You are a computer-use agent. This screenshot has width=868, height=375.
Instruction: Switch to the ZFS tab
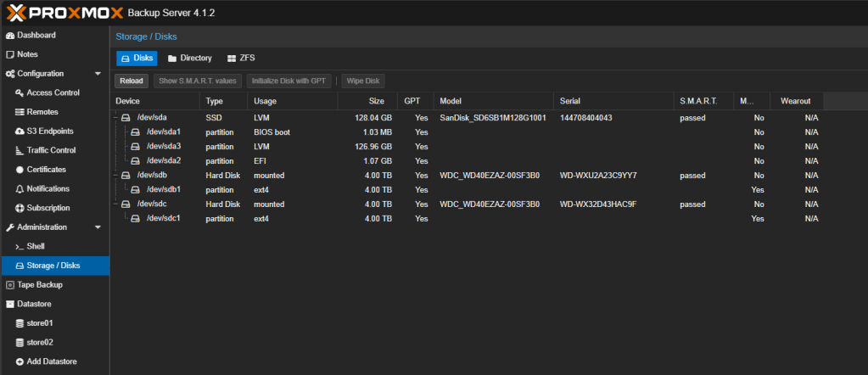click(x=241, y=59)
